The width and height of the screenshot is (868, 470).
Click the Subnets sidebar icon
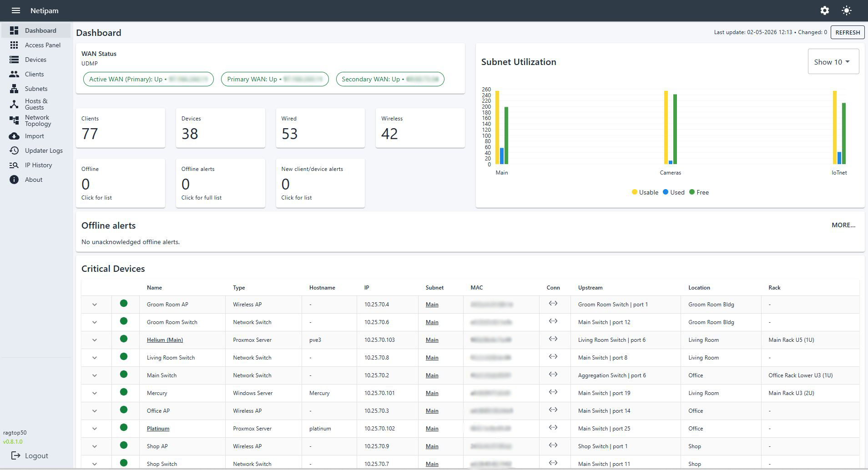click(x=14, y=89)
